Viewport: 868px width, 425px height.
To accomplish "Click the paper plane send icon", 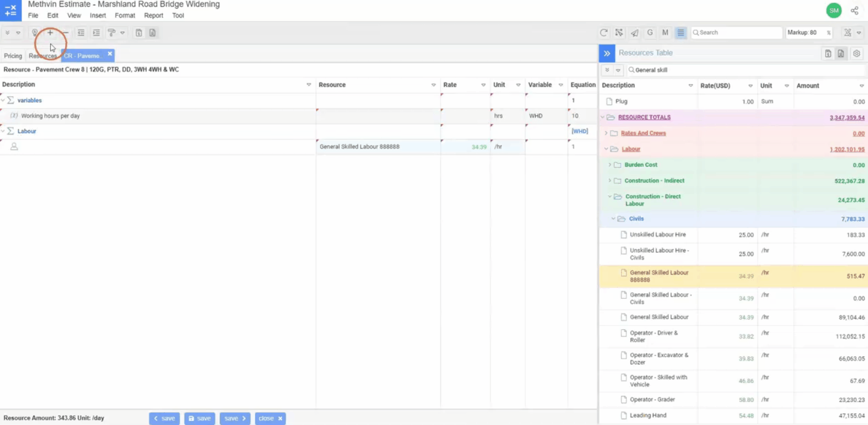I will (x=634, y=33).
